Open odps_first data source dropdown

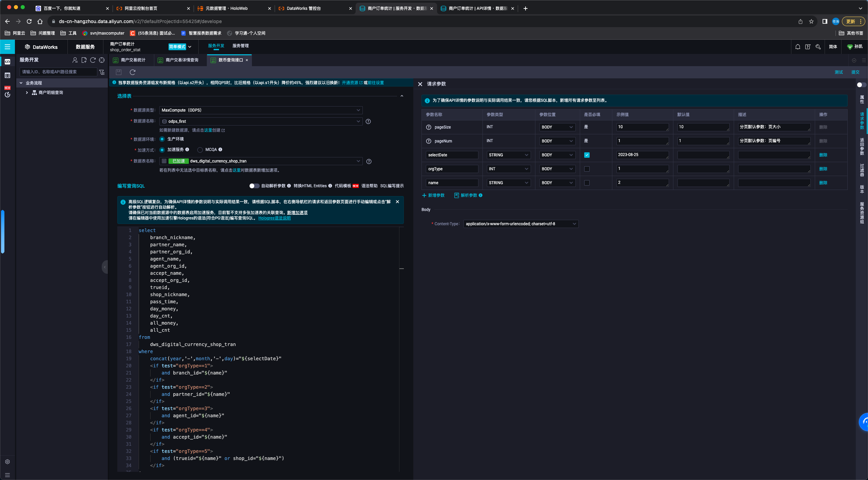tap(261, 121)
